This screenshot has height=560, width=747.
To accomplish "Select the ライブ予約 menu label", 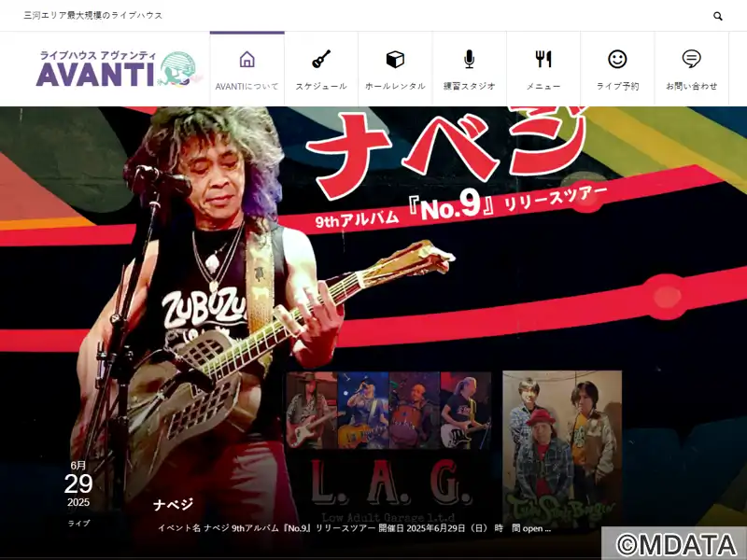I will pos(617,86).
